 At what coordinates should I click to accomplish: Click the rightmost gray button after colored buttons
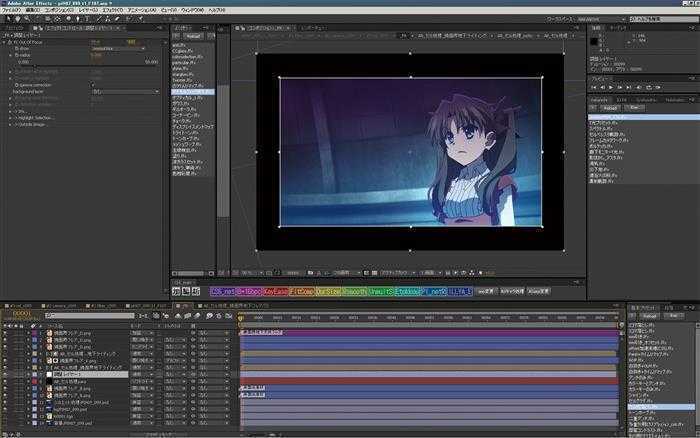coord(538,291)
